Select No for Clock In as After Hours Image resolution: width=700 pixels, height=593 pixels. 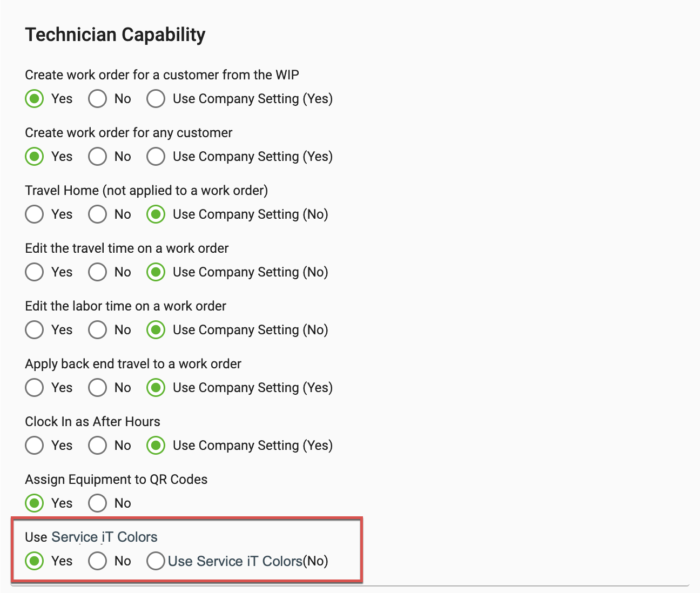click(x=97, y=446)
